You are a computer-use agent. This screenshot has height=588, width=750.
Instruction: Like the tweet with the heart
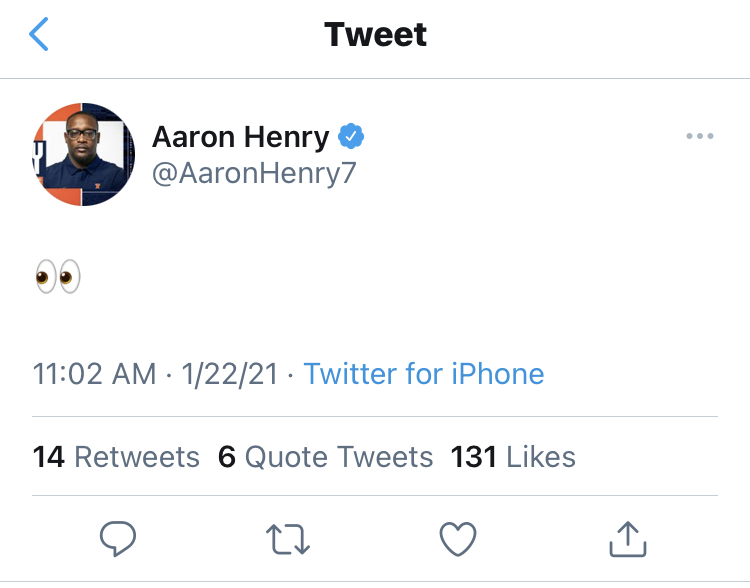(458, 540)
